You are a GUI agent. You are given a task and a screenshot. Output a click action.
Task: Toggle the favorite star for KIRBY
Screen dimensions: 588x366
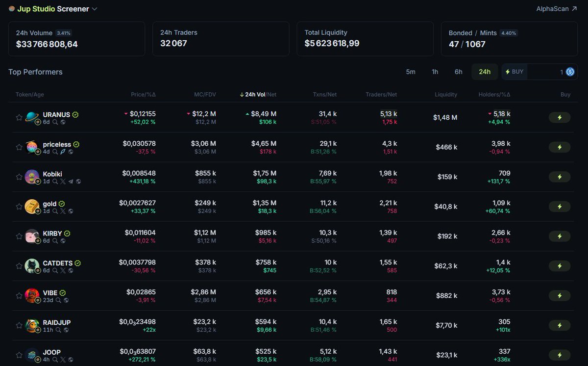point(19,236)
